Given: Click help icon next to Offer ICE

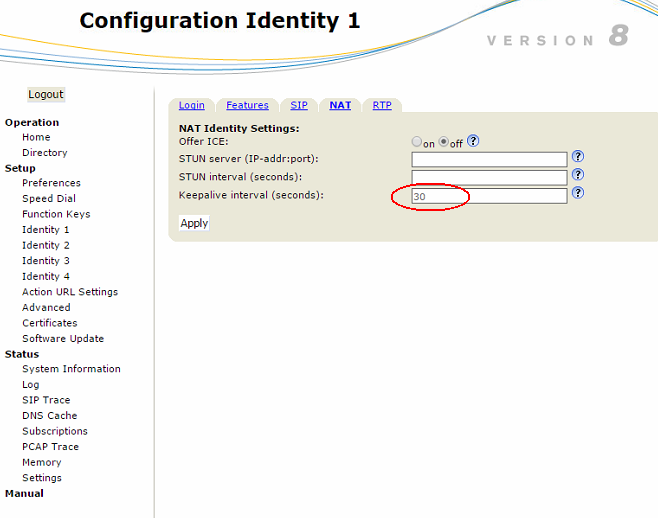Looking at the screenshot, I should pyautogui.click(x=473, y=141).
